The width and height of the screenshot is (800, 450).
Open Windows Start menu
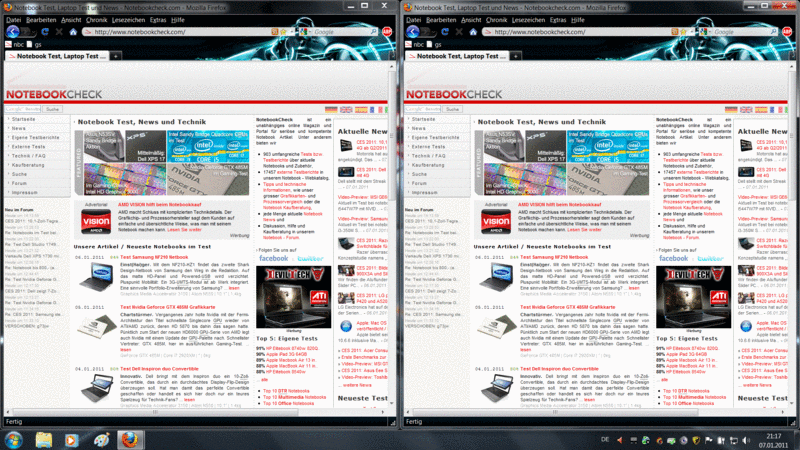tap(14, 440)
